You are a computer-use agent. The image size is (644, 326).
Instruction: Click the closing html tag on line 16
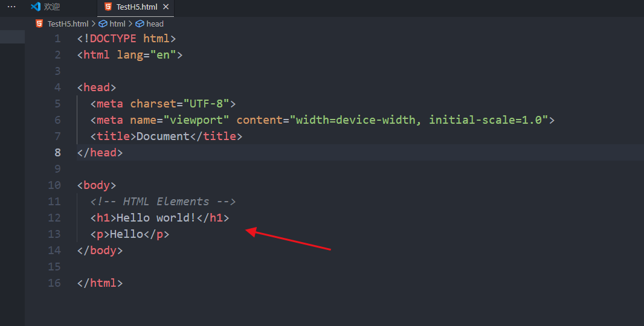(x=100, y=283)
